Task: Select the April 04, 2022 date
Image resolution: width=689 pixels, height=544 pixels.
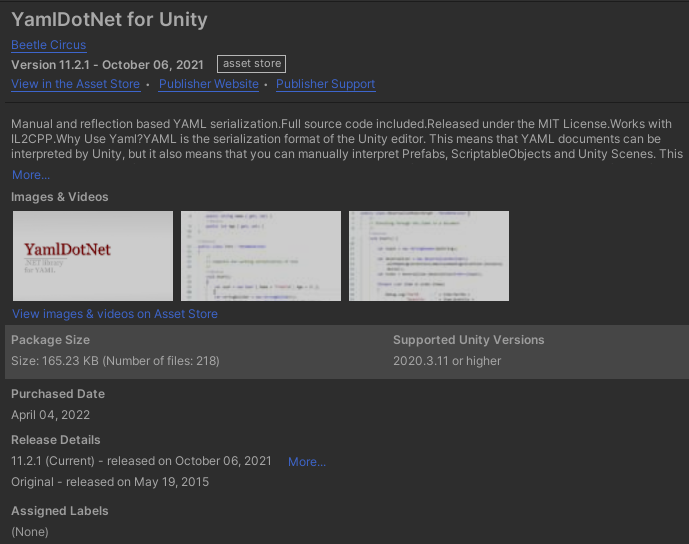Action: [x=51, y=415]
